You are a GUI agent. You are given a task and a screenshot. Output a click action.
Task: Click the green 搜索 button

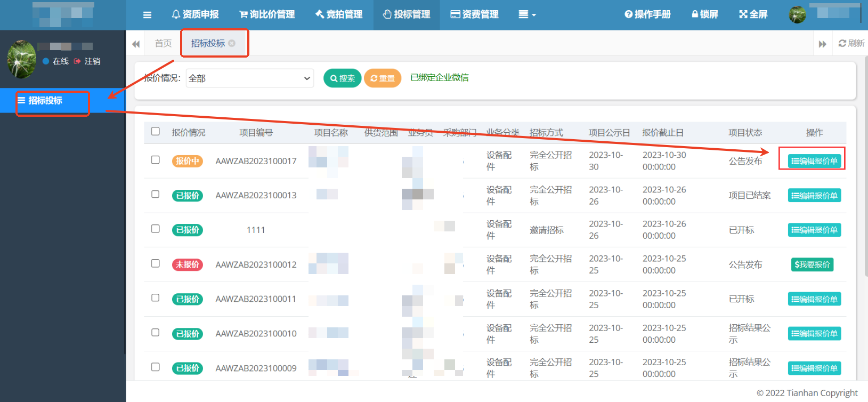(x=342, y=78)
